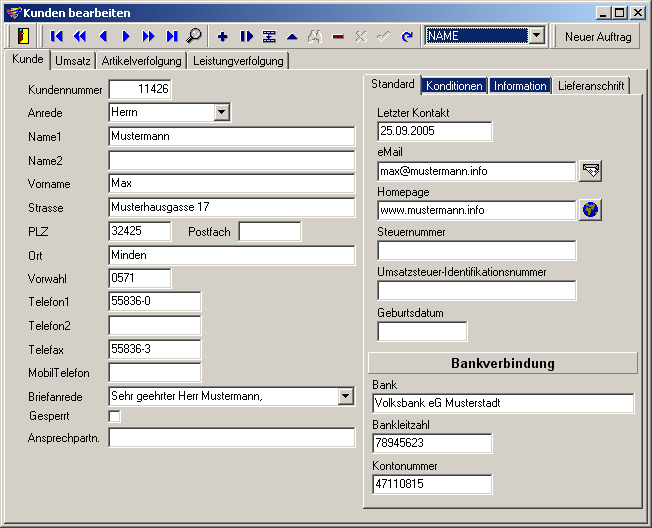Screen dimensions: 652x528
Task: Click the Telefon1 field
Action: [155, 301]
